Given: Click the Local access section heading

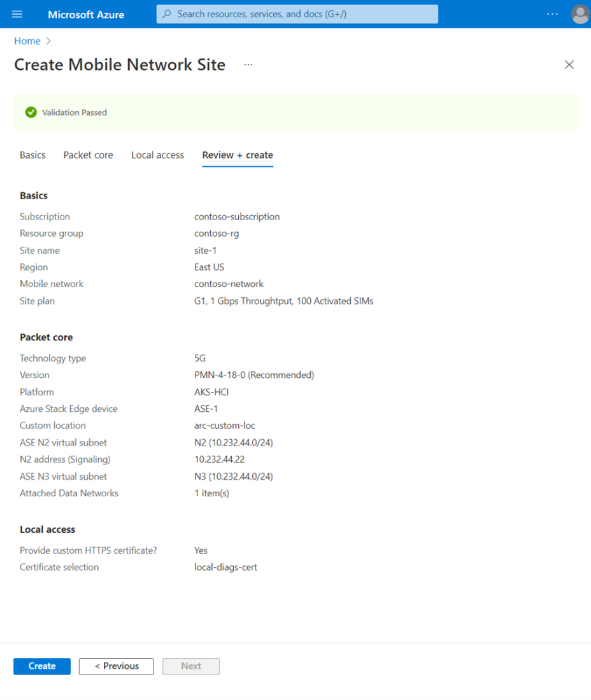Looking at the screenshot, I should click(47, 530).
